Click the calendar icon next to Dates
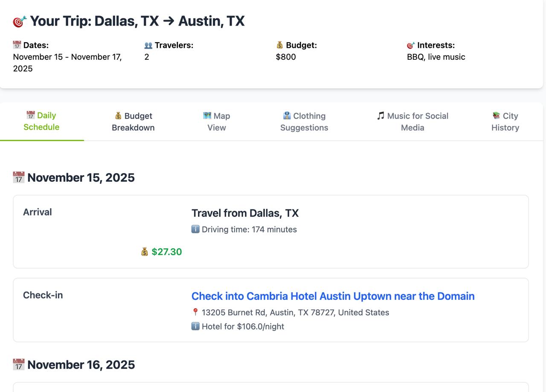546x392 pixels. (x=17, y=45)
